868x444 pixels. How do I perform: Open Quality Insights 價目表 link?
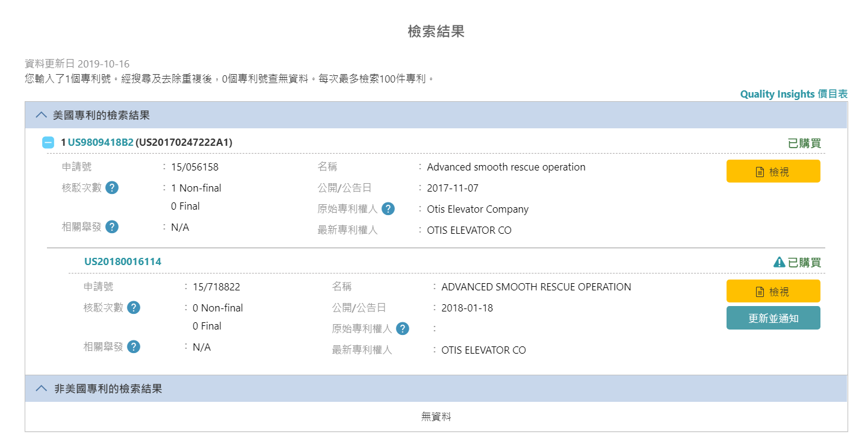pos(794,94)
